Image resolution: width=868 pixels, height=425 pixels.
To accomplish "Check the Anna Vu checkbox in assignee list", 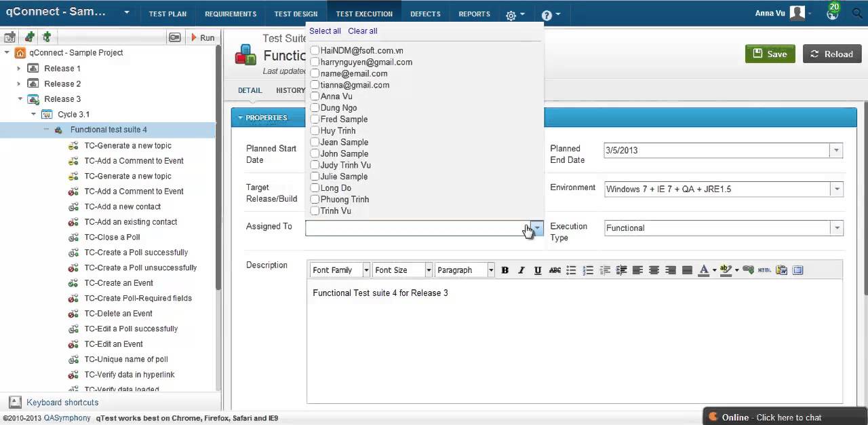I will click(315, 96).
